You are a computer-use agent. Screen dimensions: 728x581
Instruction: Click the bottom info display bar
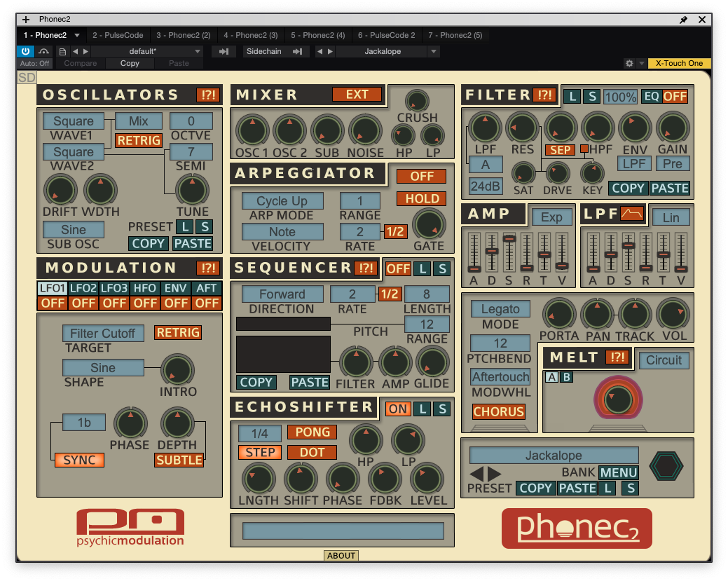coord(343,531)
